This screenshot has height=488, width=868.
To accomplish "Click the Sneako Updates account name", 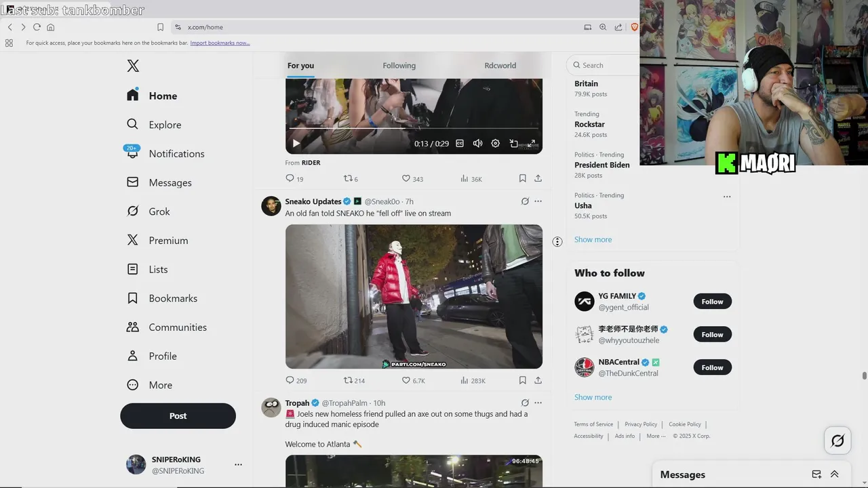I will click(313, 201).
